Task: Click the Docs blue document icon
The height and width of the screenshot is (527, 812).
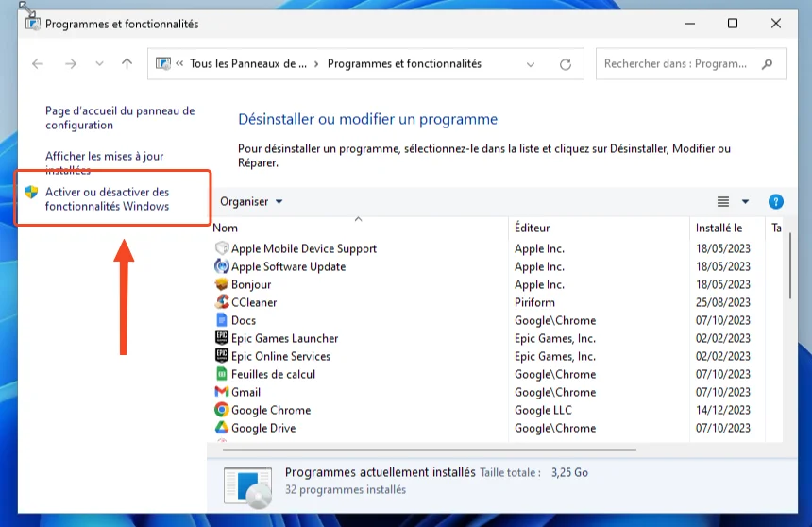Action: (x=222, y=320)
